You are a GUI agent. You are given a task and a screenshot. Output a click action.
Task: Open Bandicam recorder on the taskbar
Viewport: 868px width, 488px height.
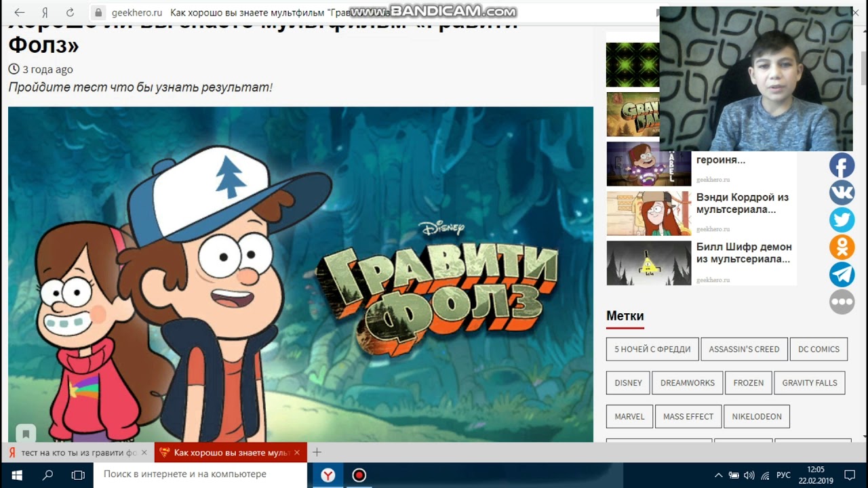[359, 475]
